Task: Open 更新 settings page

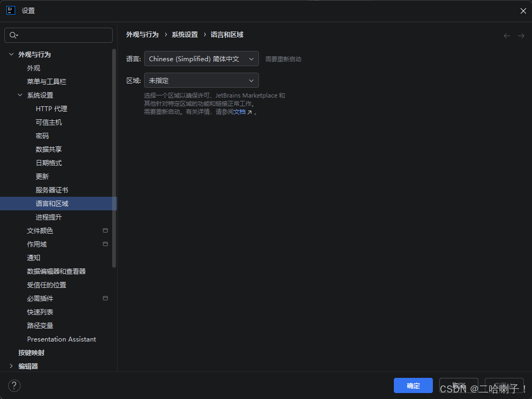Action: 42,177
